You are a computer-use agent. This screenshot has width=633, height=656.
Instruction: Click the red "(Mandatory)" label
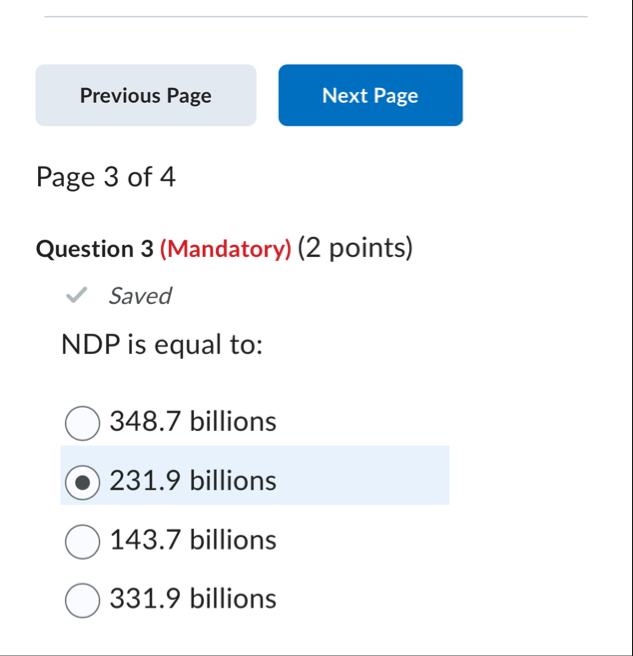click(226, 249)
